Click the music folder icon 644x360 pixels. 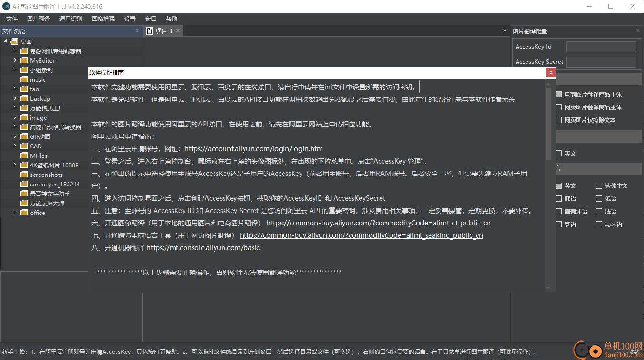(x=24, y=79)
